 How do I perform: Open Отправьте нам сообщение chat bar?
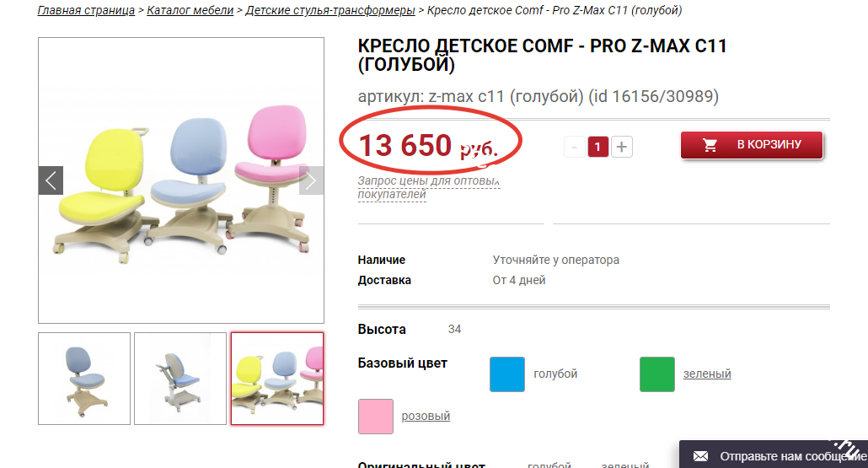(x=774, y=455)
